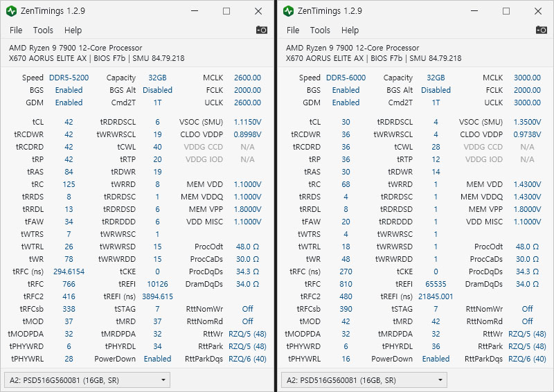The width and height of the screenshot is (554, 392).
Task: Open the Tools menu in the right window
Action: click(320, 30)
